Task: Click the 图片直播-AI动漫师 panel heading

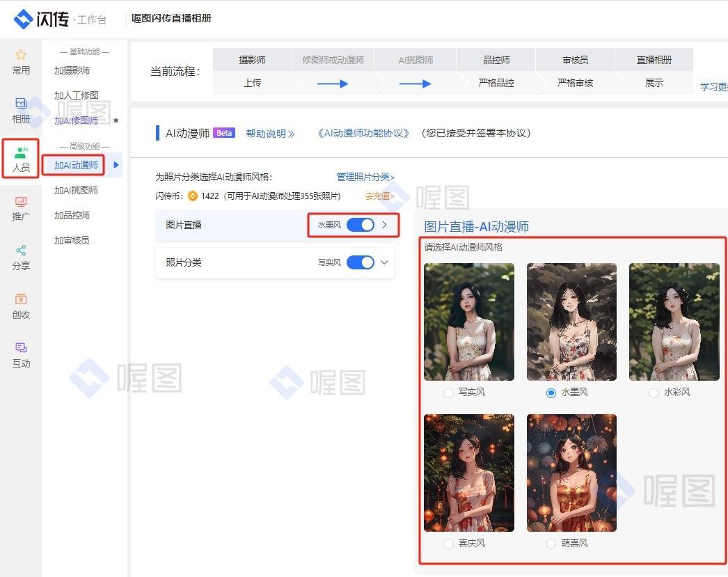Action: point(476,226)
